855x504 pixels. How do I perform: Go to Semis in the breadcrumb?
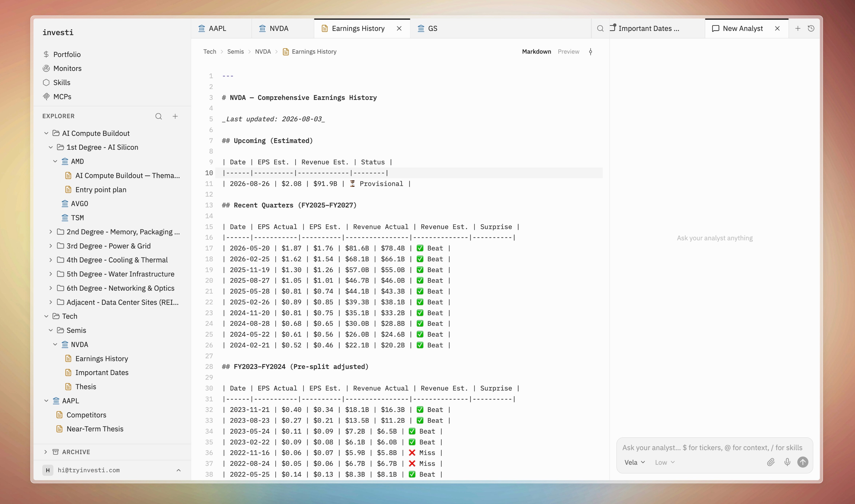point(236,52)
